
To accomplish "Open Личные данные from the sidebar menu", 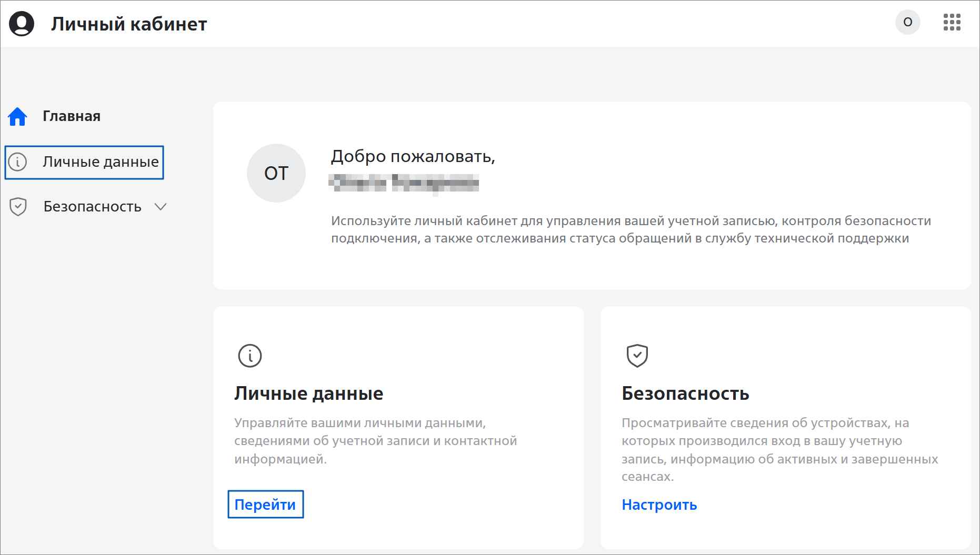I will pyautogui.click(x=101, y=162).
